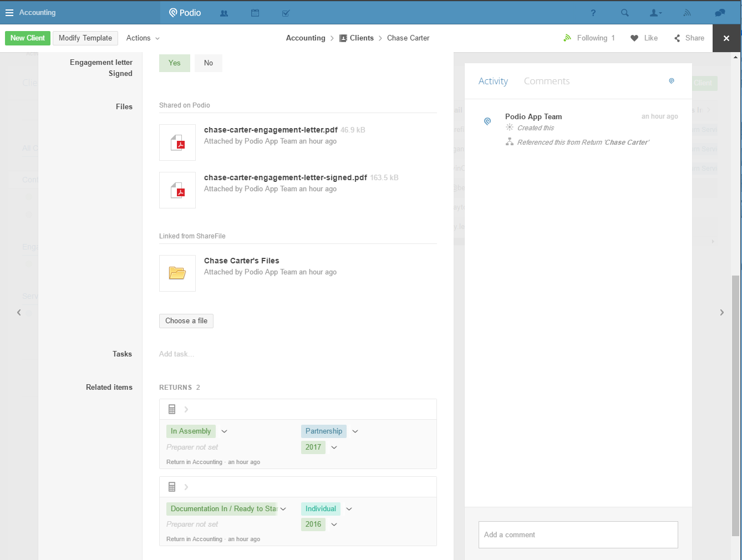742x560 pixels.
Task: Open the contacts people icon in header
Action: 224,13
